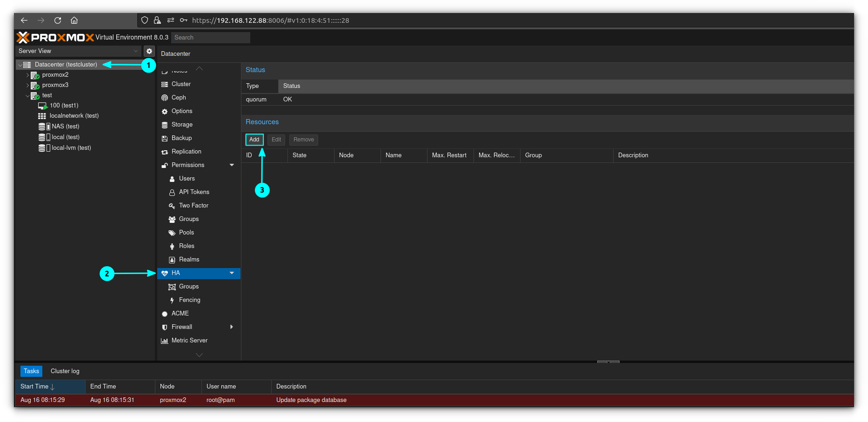
Task: Open Groups under HA
Action: 189,287
